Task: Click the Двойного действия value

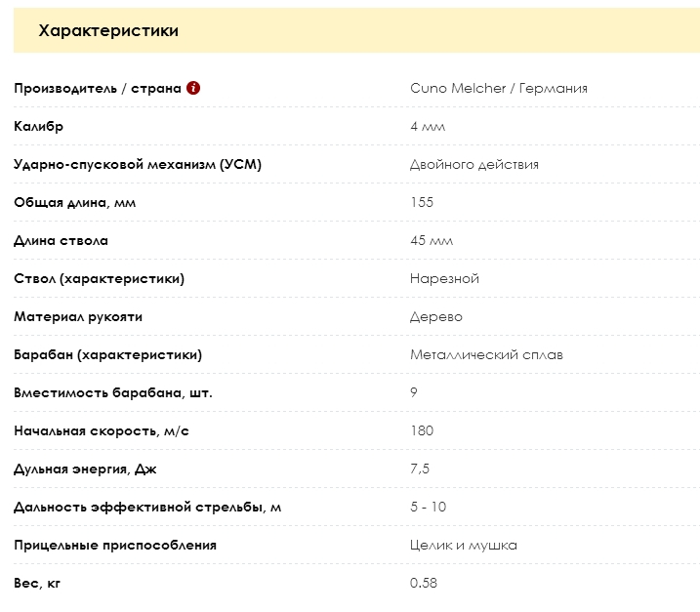Action: 474,165
